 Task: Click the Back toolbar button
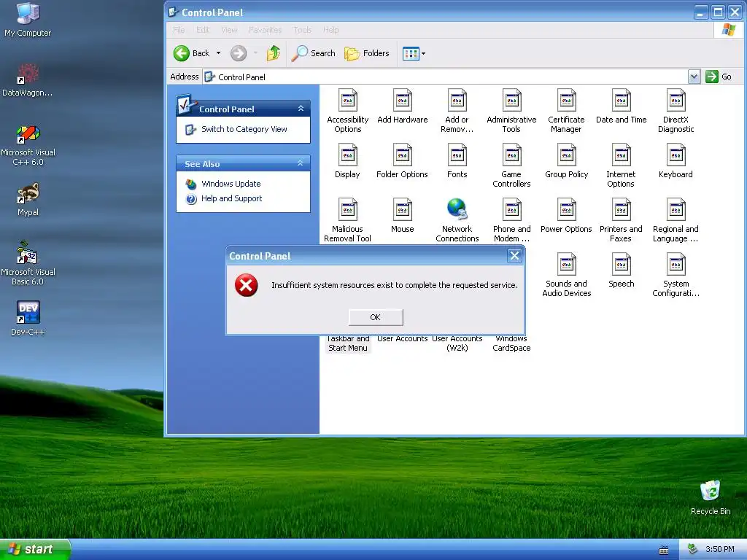(192, 53)
